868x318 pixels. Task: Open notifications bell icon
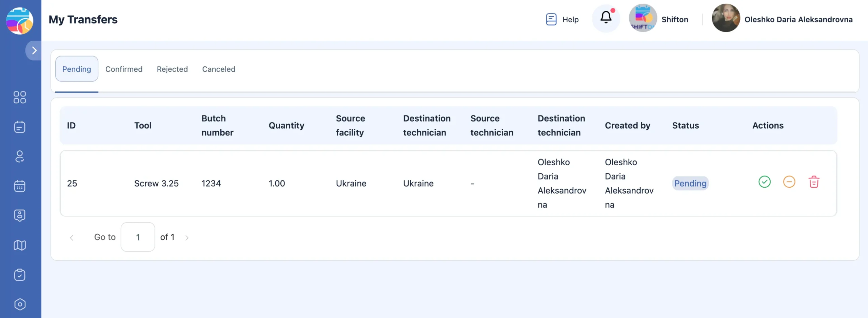[606, 18]
